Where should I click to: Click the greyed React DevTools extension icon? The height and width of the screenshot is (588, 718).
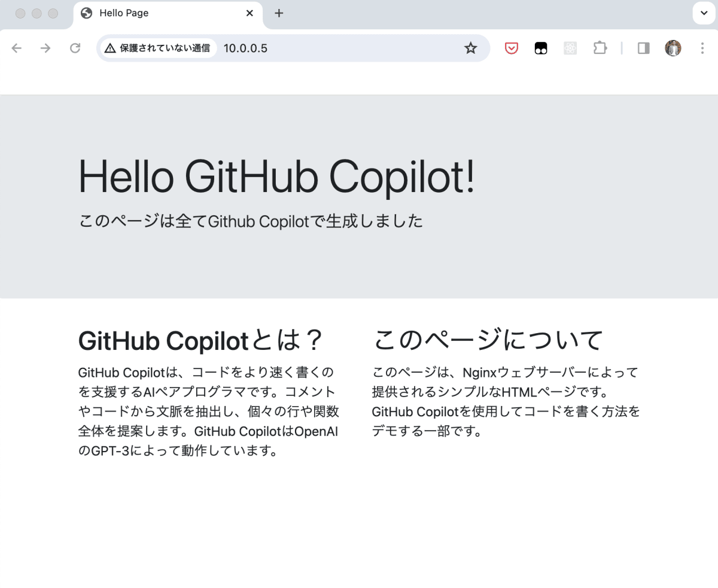pos(570,48)
